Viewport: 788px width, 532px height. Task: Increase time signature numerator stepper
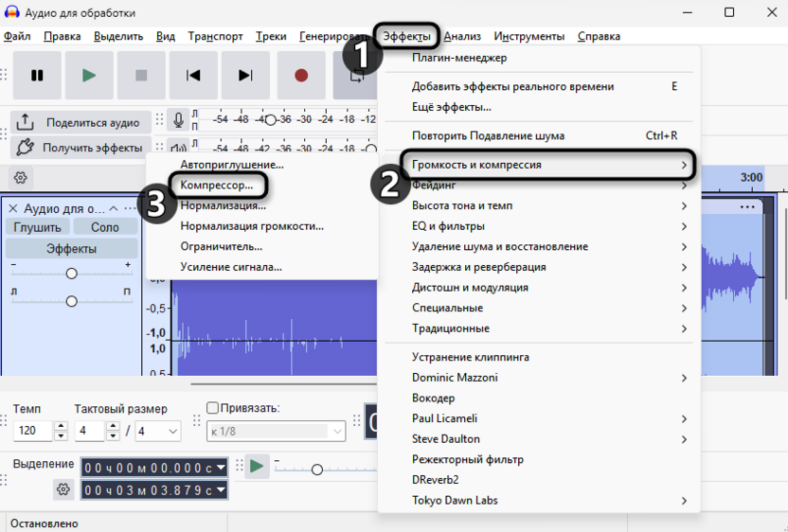pos(113,426)
